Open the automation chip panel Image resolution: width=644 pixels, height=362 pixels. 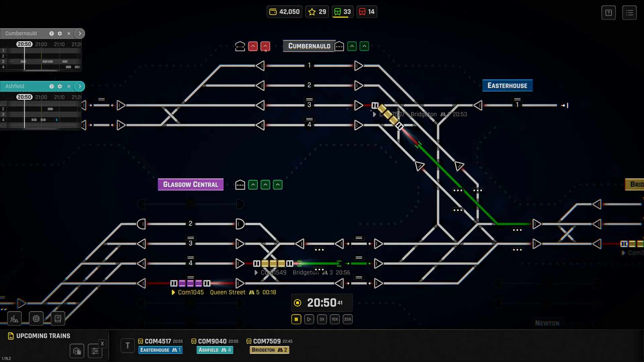(36, 318)
